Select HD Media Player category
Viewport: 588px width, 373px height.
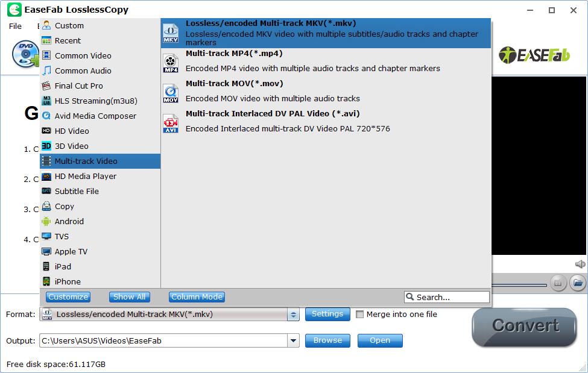(x=100, y=176)
